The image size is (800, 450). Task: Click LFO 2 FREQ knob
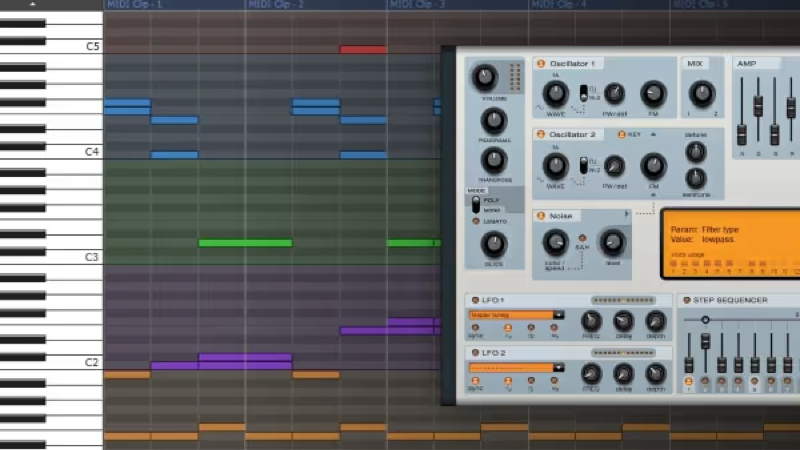[591, 374]
